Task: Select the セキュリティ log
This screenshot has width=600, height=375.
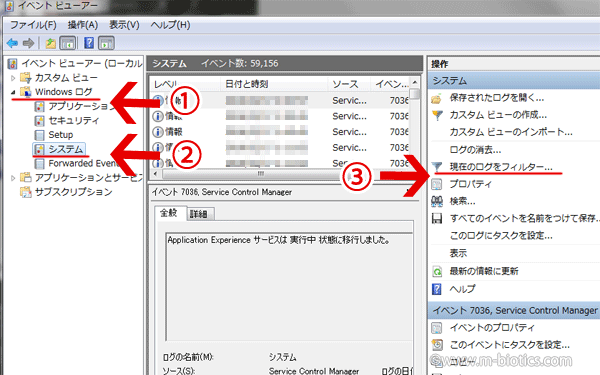Action: tap(74, 121)
